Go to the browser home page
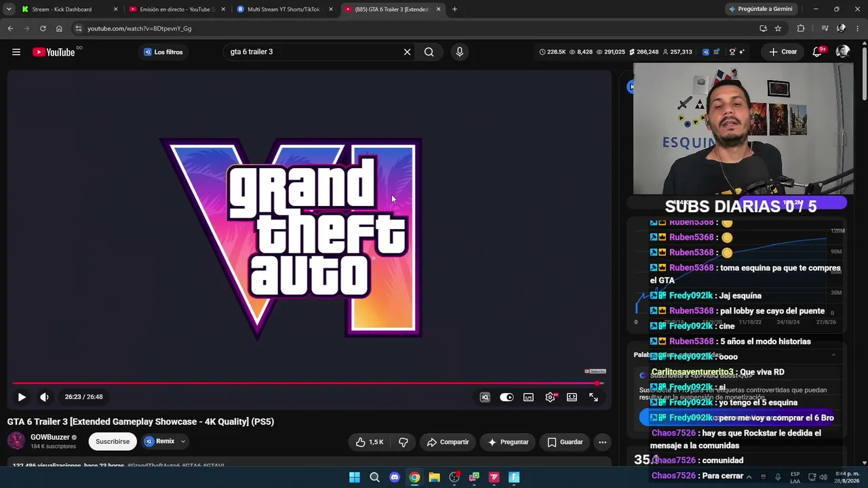The width and height of the screenshot is (868, 488). point(59,28)
